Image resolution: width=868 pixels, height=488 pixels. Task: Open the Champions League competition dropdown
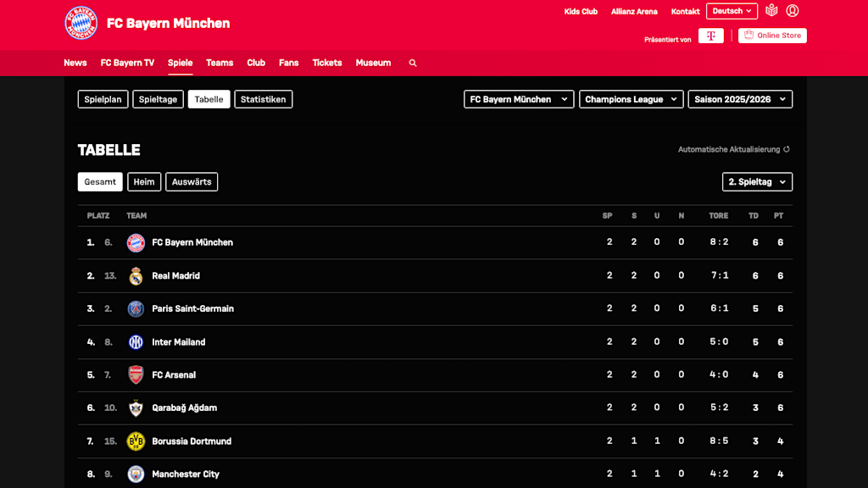click(631, 99)
